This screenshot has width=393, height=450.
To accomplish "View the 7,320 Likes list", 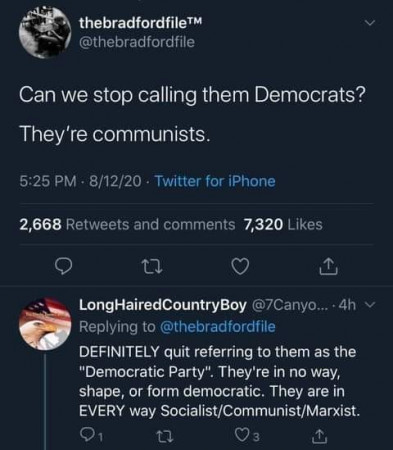I will click(283, 224).
